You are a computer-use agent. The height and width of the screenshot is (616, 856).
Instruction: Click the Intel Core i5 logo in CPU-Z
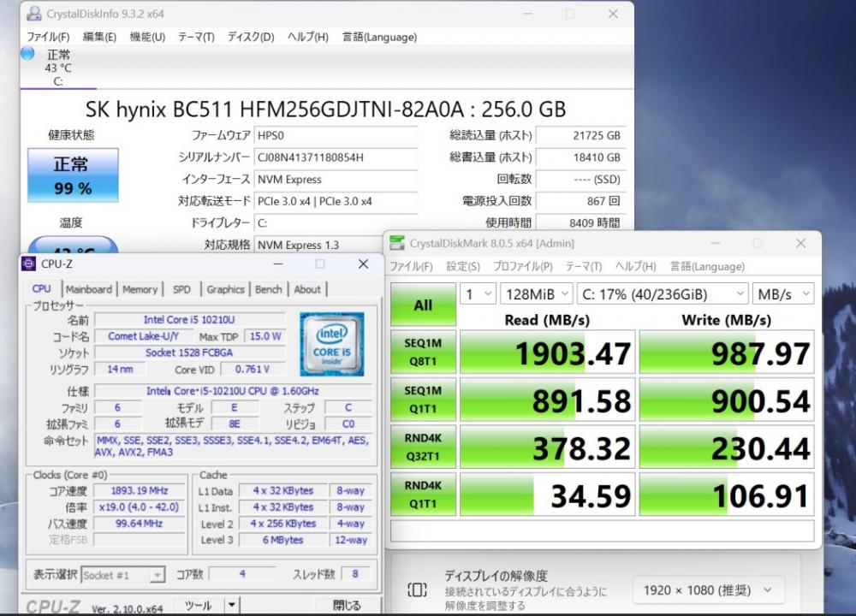tap(331, 344)
